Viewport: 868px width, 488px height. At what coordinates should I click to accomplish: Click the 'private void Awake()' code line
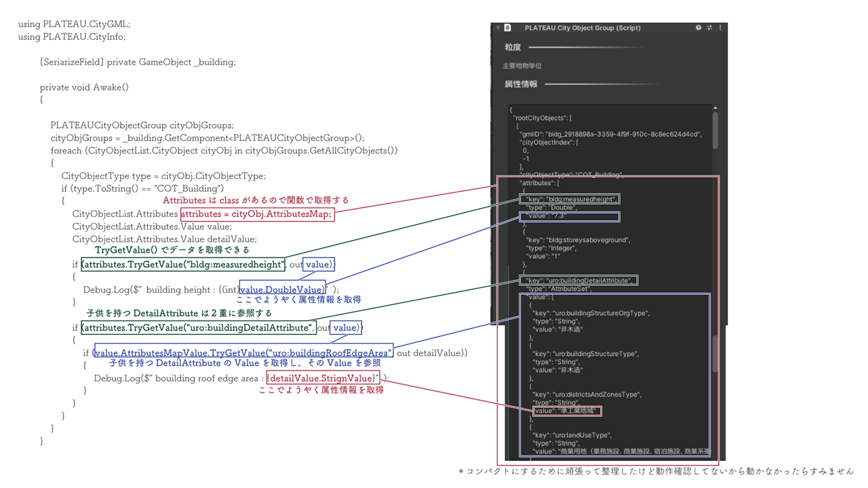click(x=84, y=87)
